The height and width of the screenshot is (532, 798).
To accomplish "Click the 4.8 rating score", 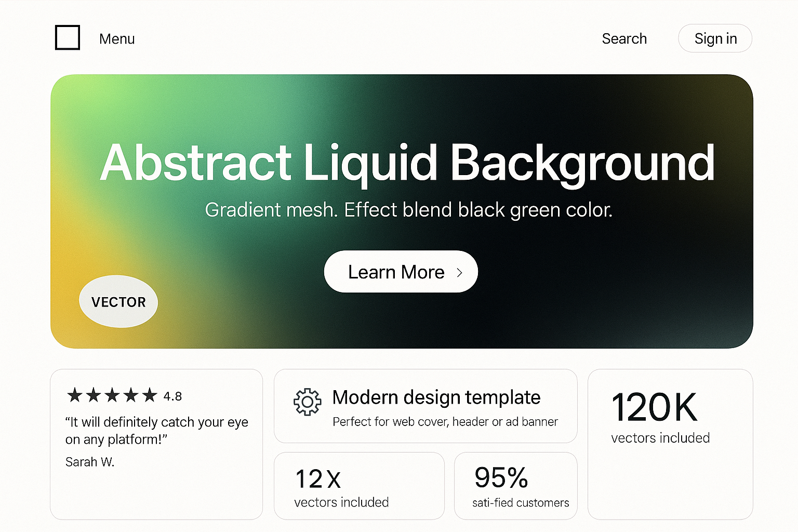I will tap(172, 397).
